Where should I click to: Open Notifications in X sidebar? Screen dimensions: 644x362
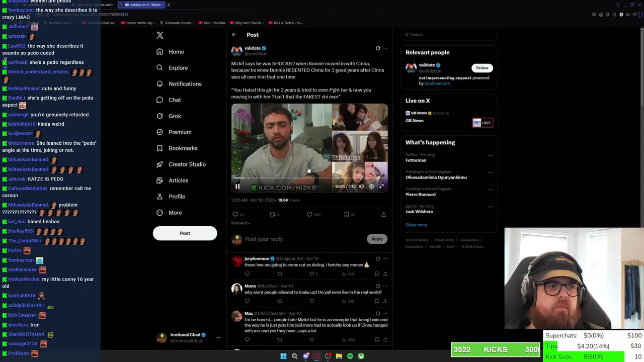[179, 84]
